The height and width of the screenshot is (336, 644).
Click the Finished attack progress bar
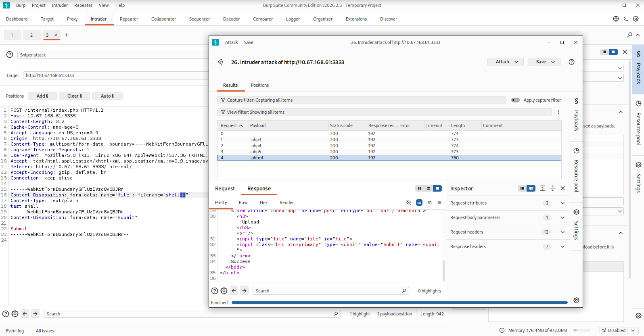(399, 303)
